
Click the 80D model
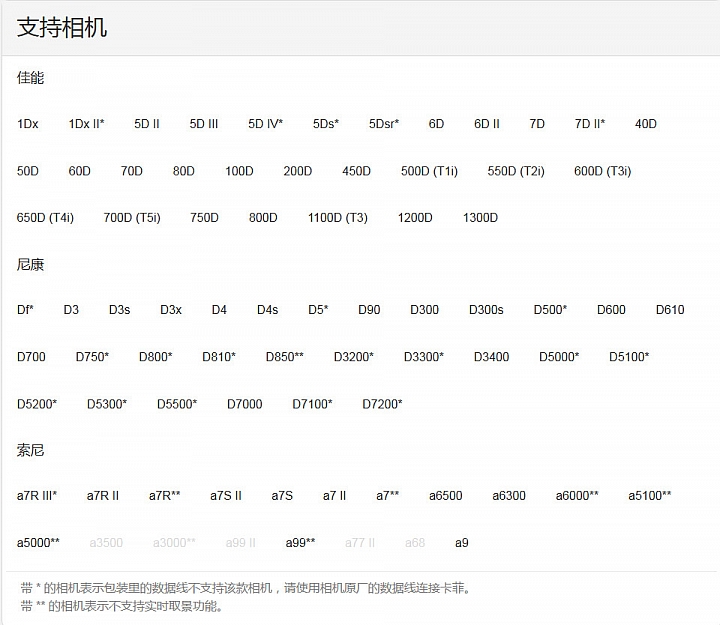coord(184,171)
